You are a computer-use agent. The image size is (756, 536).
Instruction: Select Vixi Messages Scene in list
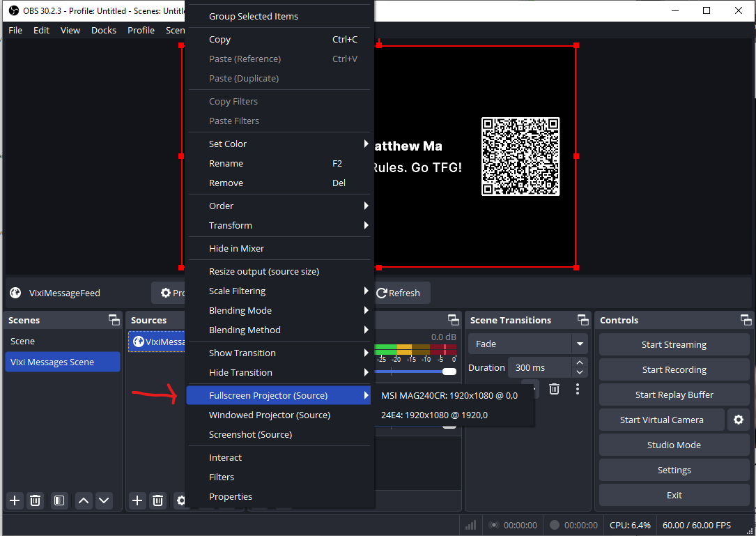[63, 362]
